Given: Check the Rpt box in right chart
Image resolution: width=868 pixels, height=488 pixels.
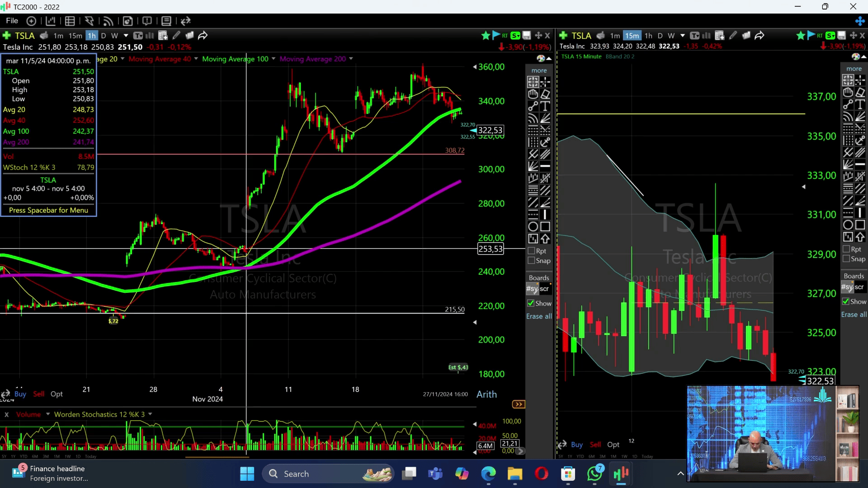Looking at the screenshot, I should click(x=847, y=249).
